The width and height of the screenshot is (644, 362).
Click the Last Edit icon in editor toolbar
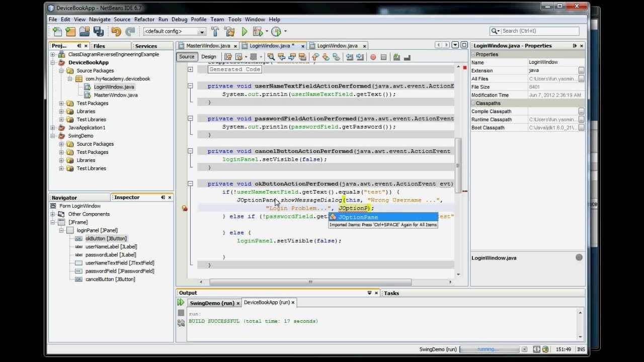click(x=228, y=57)
